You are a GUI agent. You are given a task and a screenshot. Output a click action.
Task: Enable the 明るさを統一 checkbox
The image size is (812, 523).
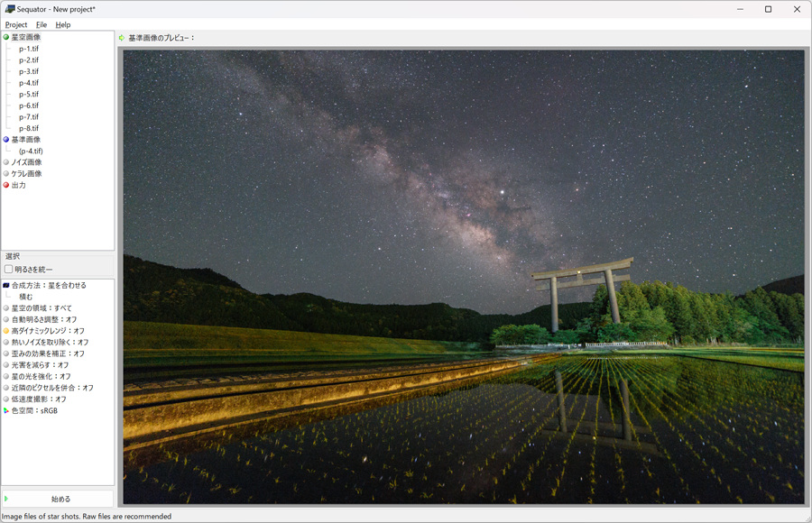9,270
